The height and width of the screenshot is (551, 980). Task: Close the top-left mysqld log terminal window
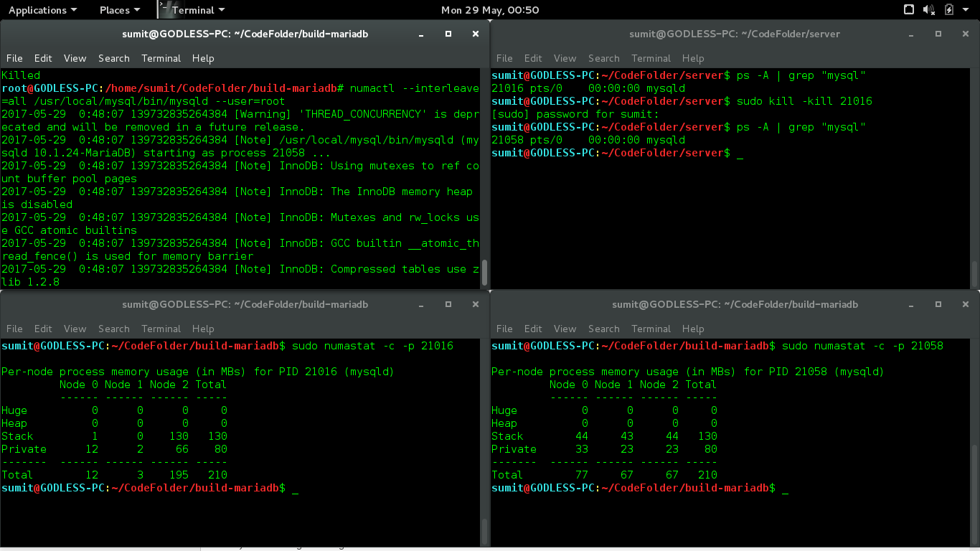[475, 34]
